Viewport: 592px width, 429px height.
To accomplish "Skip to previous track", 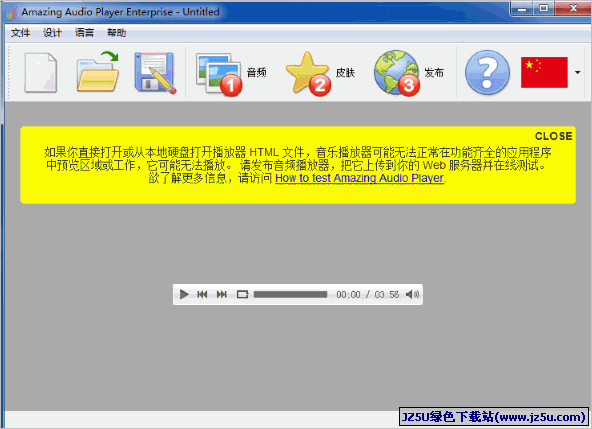I will [x=202, y=294].
